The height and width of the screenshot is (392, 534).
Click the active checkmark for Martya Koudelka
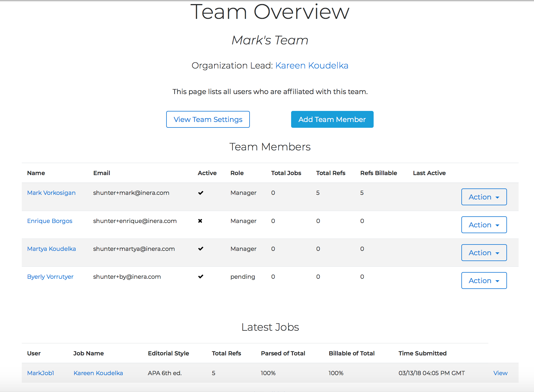(200, 249)
